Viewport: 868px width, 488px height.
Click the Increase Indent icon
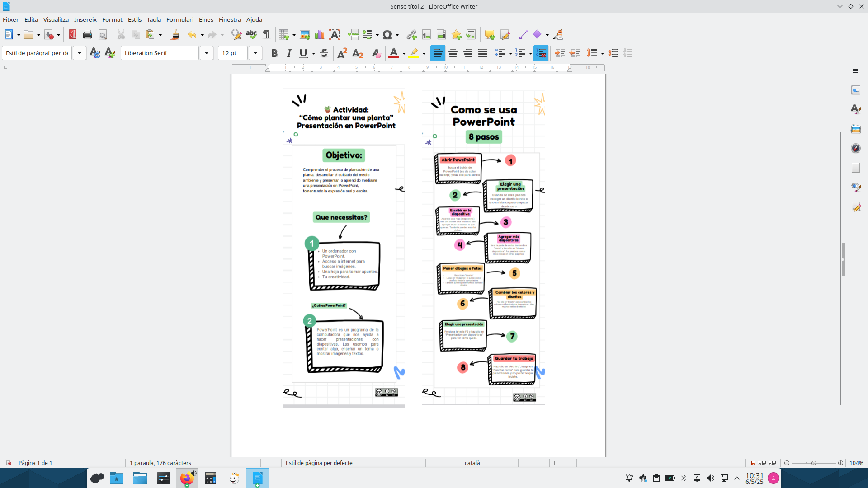[x=560, y=53]
